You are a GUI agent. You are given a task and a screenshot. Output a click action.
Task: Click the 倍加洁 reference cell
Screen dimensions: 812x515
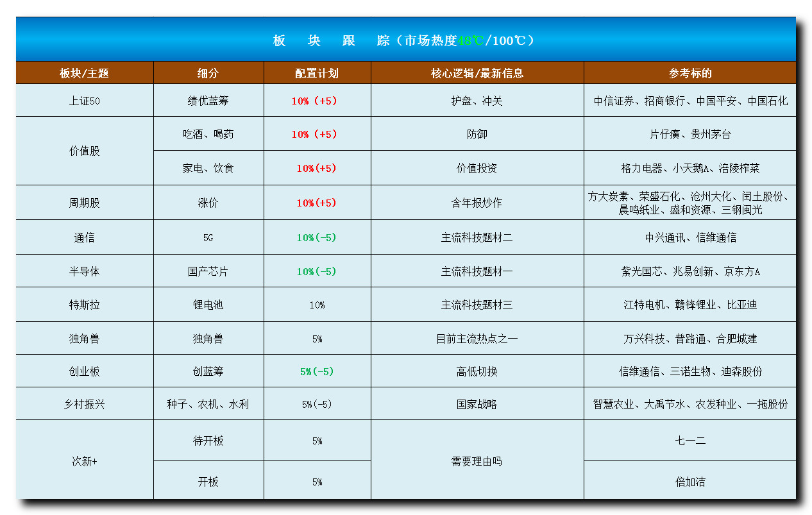click(690, 481)
